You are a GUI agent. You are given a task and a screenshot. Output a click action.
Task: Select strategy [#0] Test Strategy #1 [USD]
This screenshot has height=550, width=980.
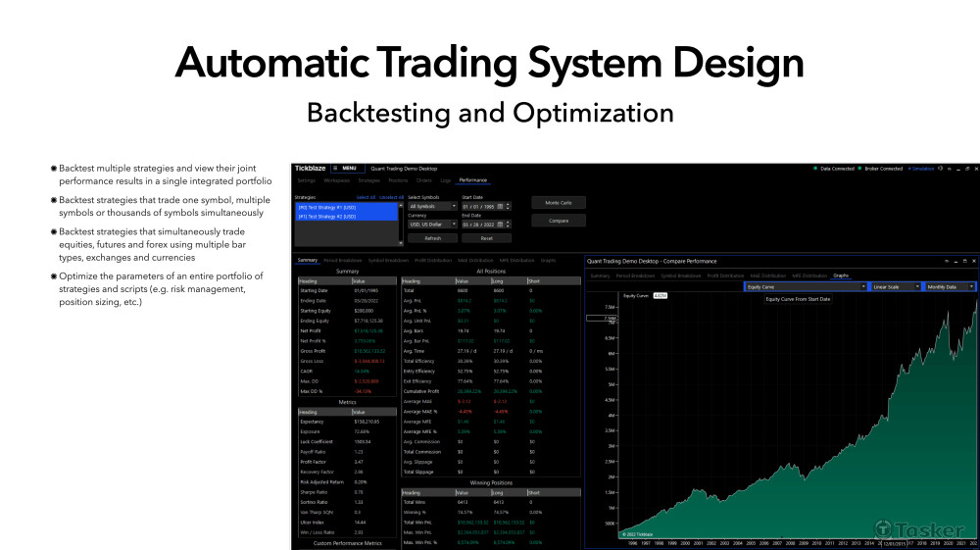346,207
